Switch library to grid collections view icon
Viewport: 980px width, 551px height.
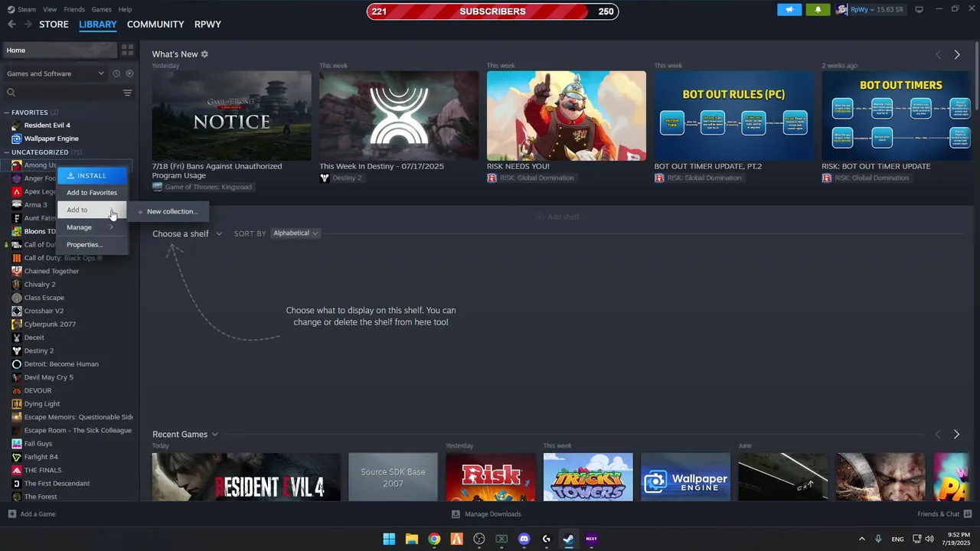click(127, 50)
